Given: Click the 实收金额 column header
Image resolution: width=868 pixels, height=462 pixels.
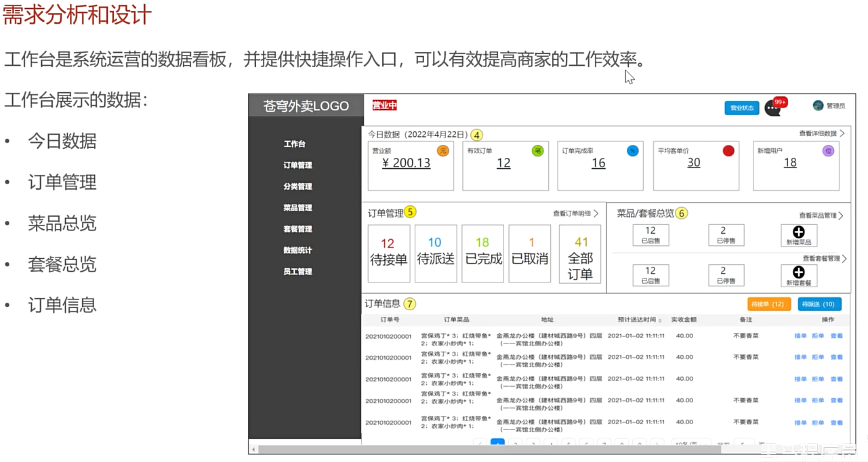Looking at the screenshot, I should click(x=684, y=320).
